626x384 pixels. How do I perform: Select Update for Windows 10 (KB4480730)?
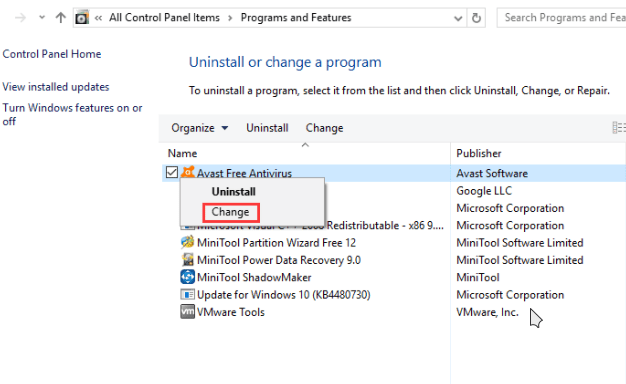[x=283, y=295]
